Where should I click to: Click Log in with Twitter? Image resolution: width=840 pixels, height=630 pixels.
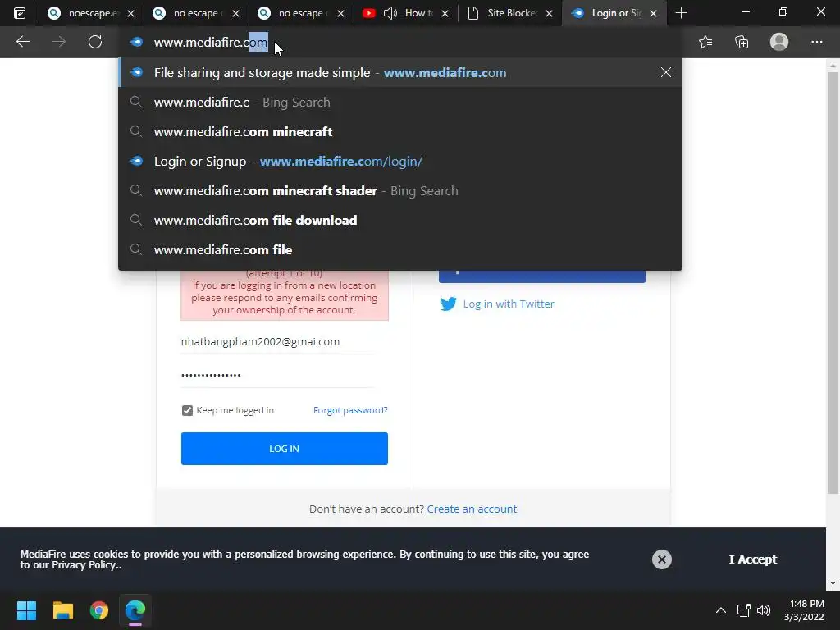[x=509, y=304]
